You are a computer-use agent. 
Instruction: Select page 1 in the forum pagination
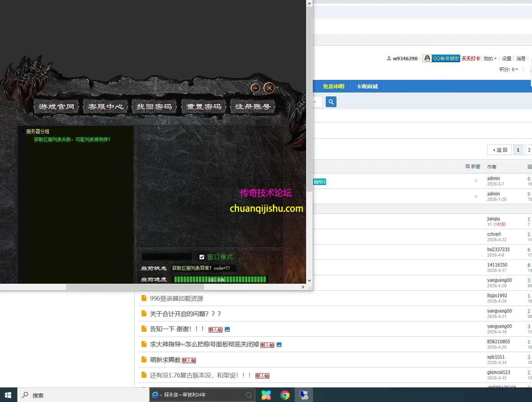point(518,150)
